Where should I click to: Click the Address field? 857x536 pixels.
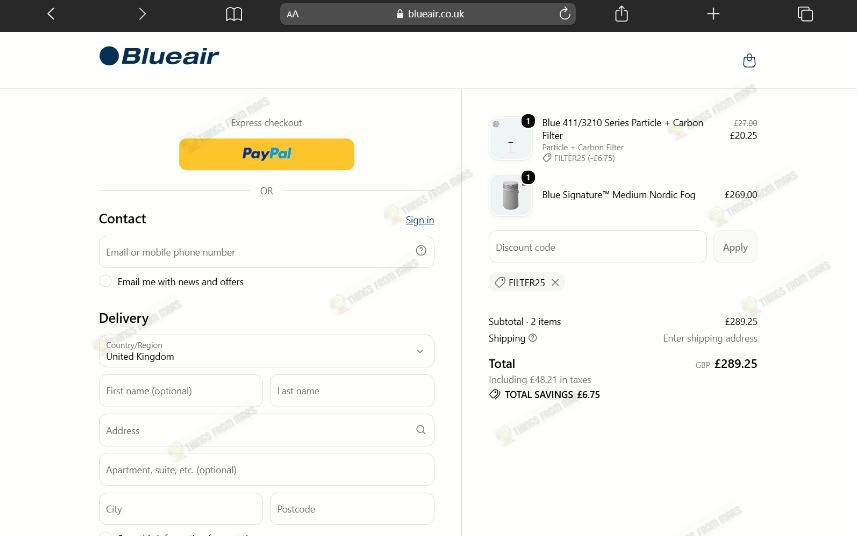[x=267, y=430]
